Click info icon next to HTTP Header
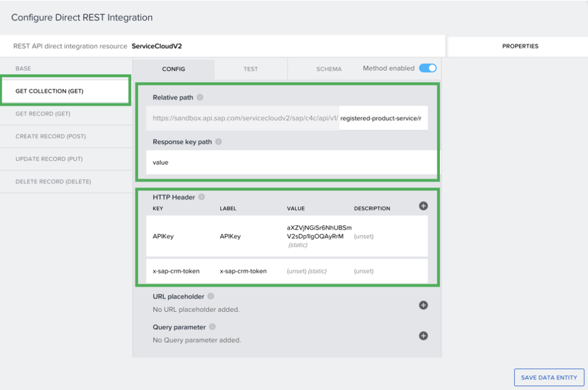 tap(201, 197)
